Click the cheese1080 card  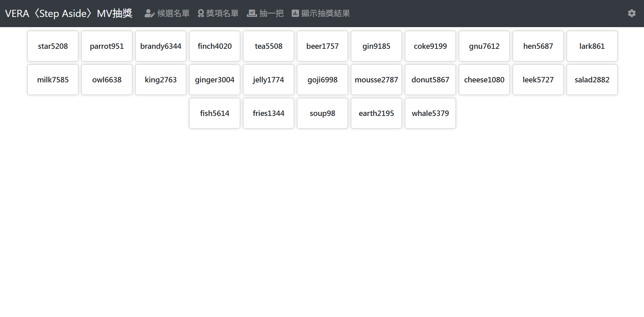click(x=484, y=80)
